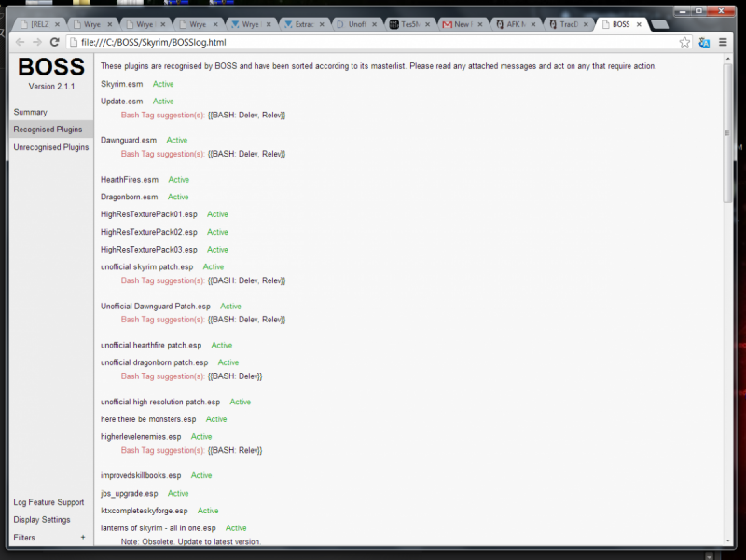The height and width of the screenshot is (560, 746).
Task: Switch to the Gmail New tab
Action: 462,24
